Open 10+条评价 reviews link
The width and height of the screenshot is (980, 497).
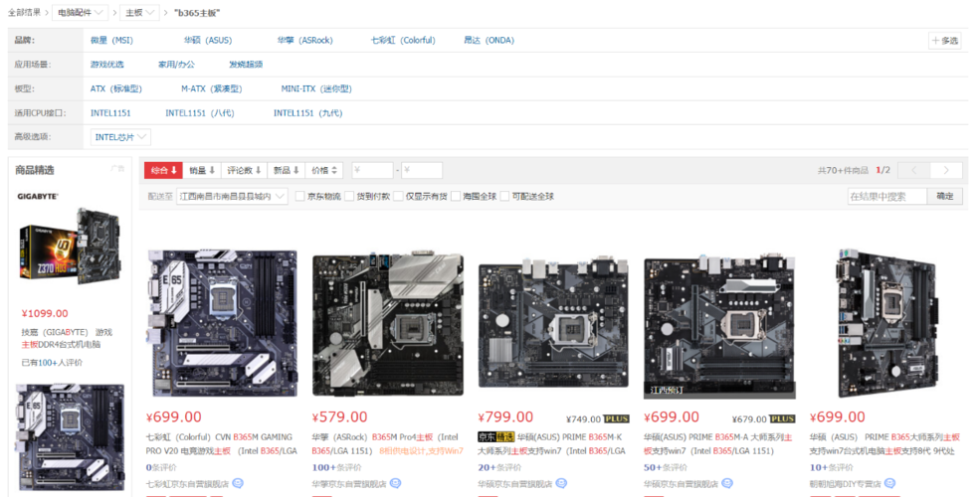(831, 467)
